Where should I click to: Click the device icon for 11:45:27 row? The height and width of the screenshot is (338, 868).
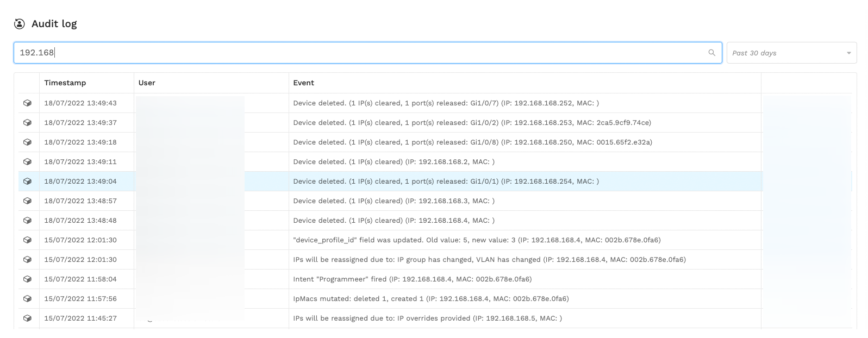coord(27,318)
